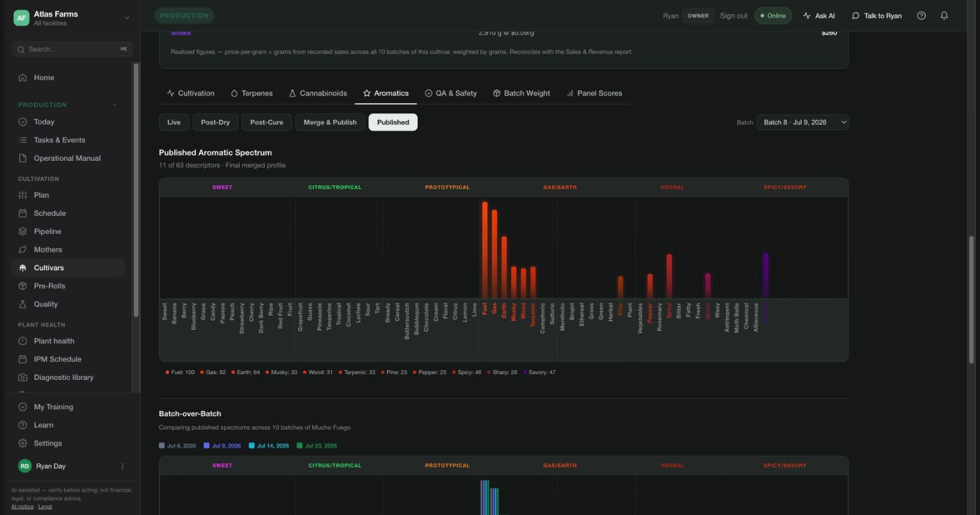
Task: Select the Plan sliders icon
Action: (22, 195)
